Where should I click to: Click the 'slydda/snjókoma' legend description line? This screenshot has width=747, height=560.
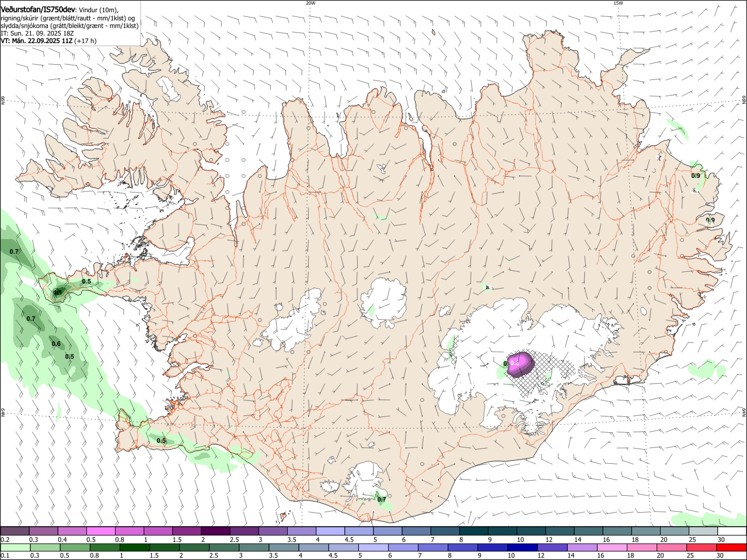[69, 26]
